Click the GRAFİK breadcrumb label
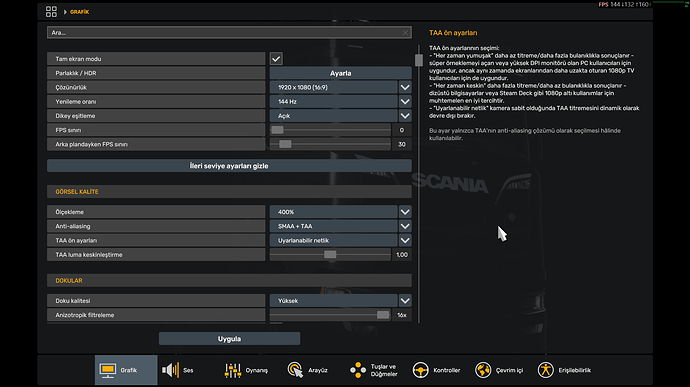 [x=80, y=12]
